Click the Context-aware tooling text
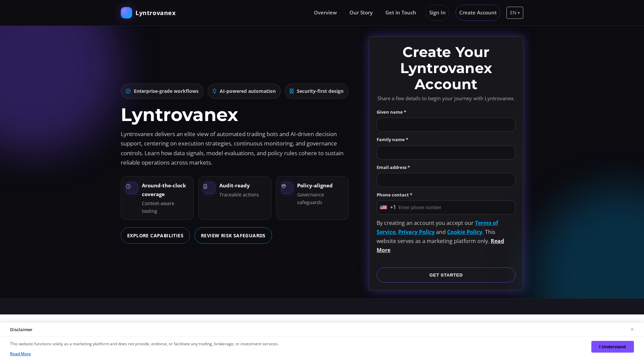The width and height of the screenshot is (644, 362). (x=158, y=207)
